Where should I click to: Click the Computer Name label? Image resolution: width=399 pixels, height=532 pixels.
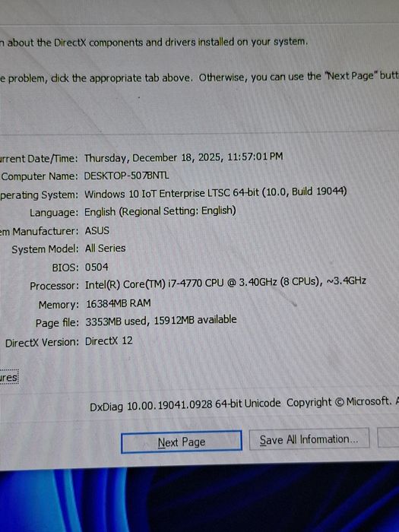(40, 176)
